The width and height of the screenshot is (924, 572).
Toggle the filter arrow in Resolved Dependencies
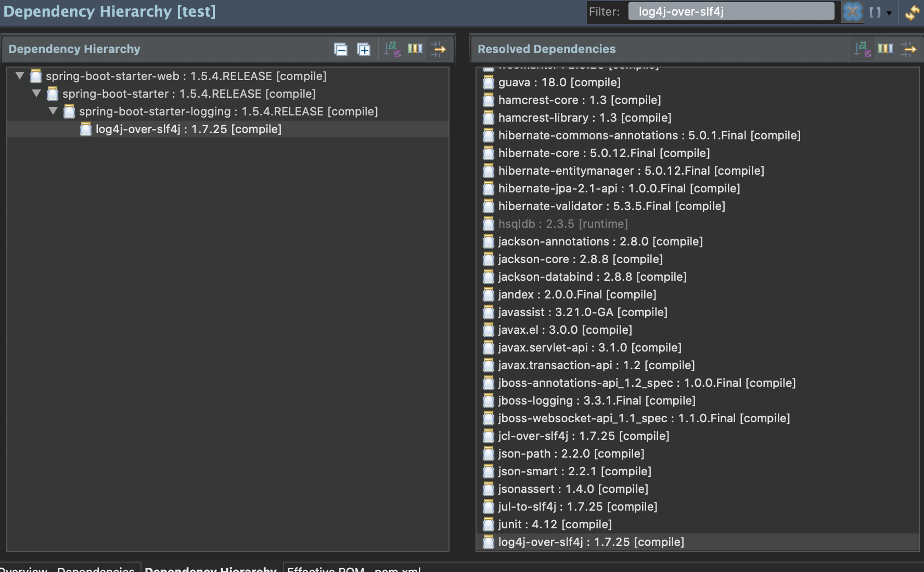pyautogui.click(x=909, y=50)
